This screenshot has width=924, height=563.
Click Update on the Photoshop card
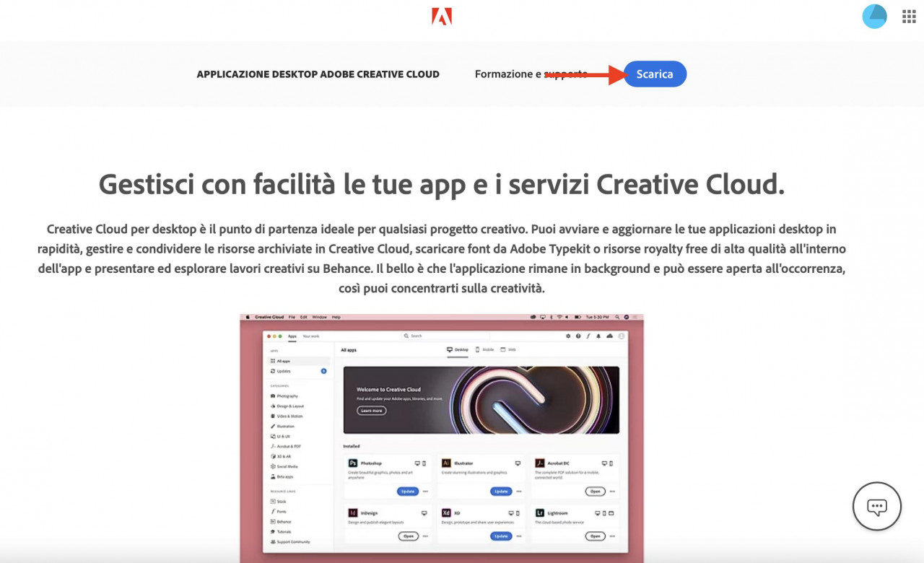point(408,491)
